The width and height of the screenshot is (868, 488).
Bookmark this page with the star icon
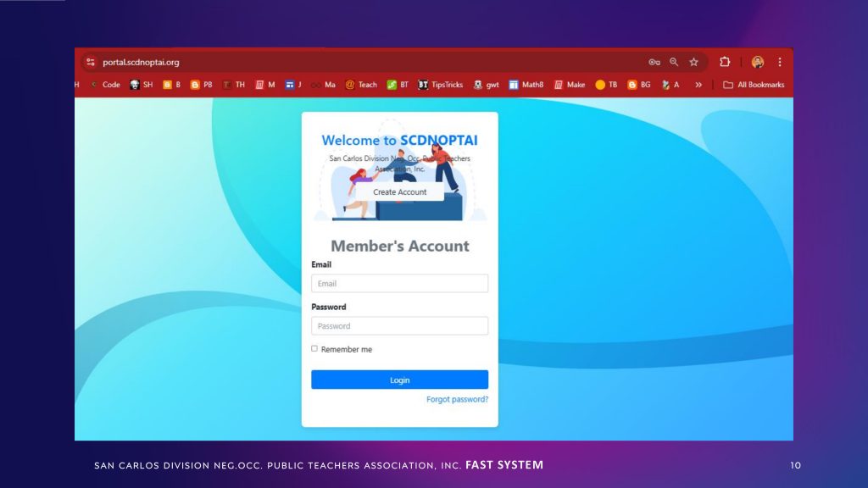click(x=693, y=62)
